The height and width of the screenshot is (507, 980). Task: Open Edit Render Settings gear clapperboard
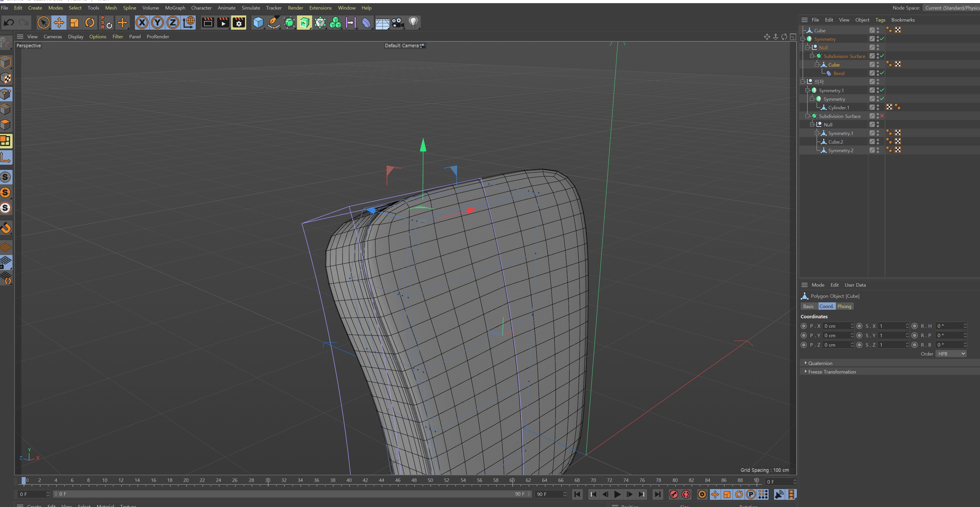pyautogui.click(x=239, y=23)
